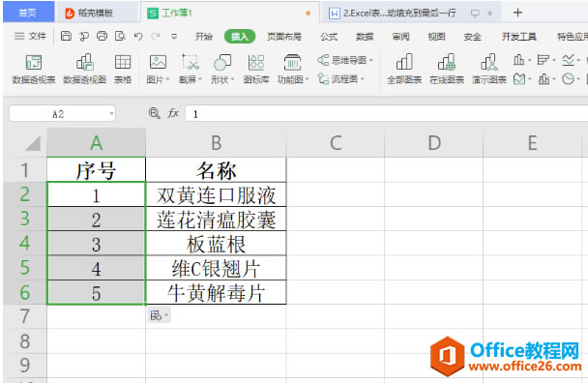Open the 页面布局 ribbon tab
588x383 pixels.
pyautogui.click(x=284, y=37)
